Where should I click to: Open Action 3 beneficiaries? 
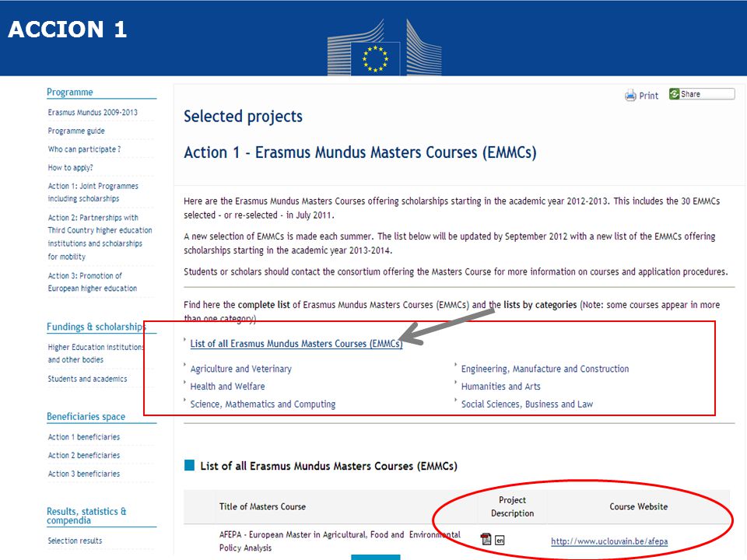click(84, 474)
